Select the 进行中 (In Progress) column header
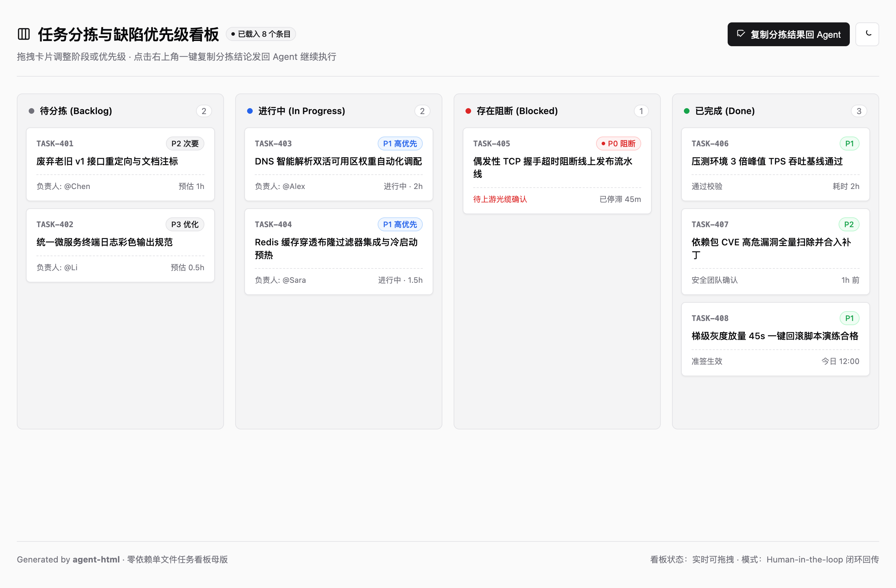 (x=302, y=111)
